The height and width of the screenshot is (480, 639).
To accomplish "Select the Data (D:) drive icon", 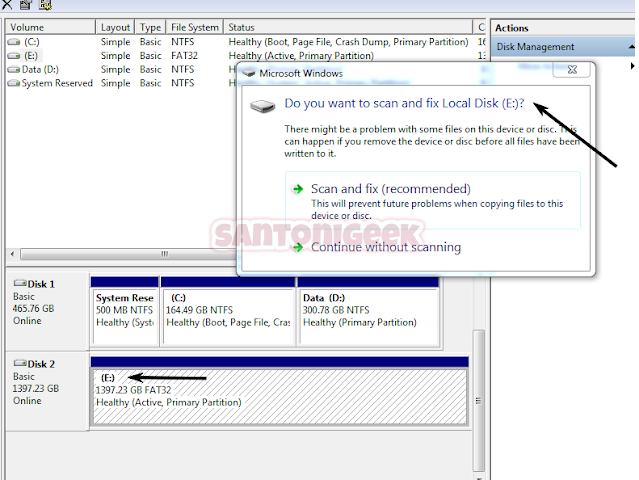I will pyautogui.click(x=14, y=70).
